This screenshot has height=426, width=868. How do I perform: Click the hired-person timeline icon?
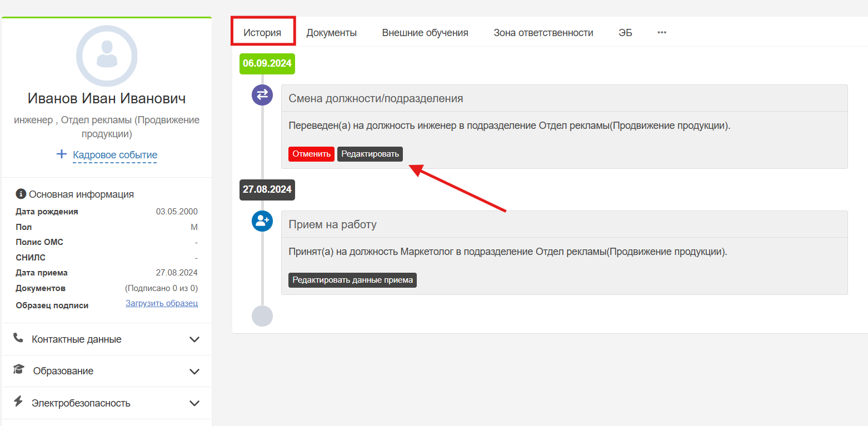point(262,221)
